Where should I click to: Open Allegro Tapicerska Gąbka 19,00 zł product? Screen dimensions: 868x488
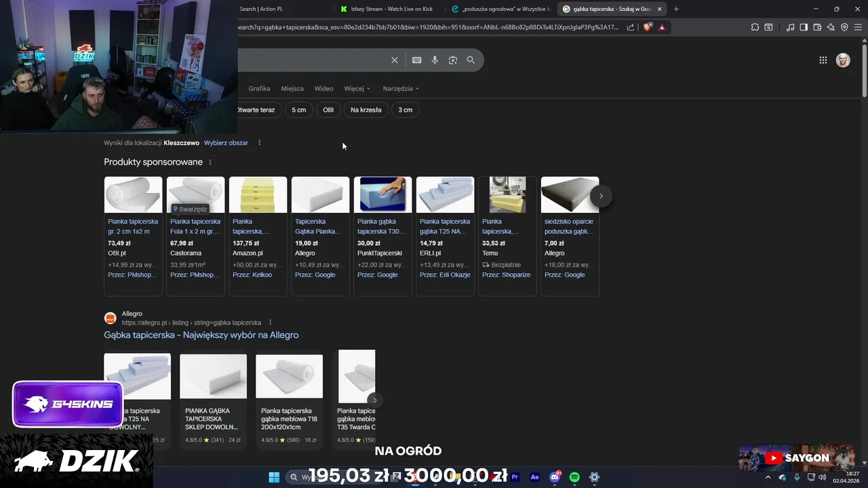[320, 236]
